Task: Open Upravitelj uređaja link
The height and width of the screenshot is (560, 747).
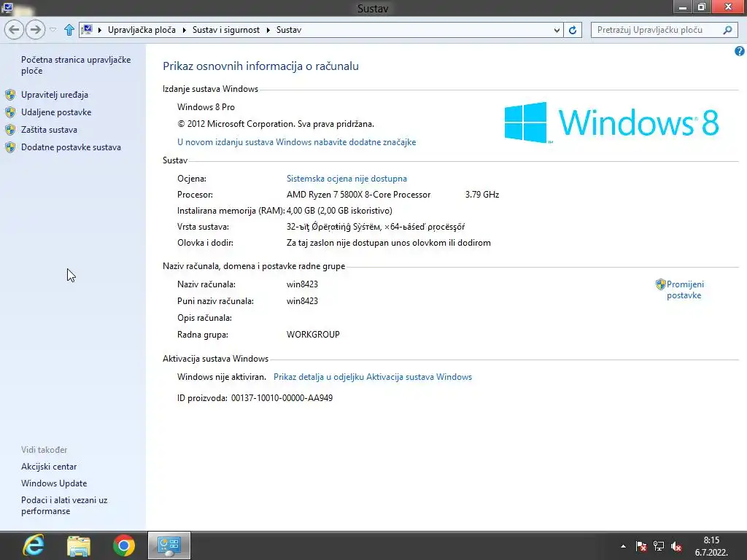Action: (x=54, y=95)
